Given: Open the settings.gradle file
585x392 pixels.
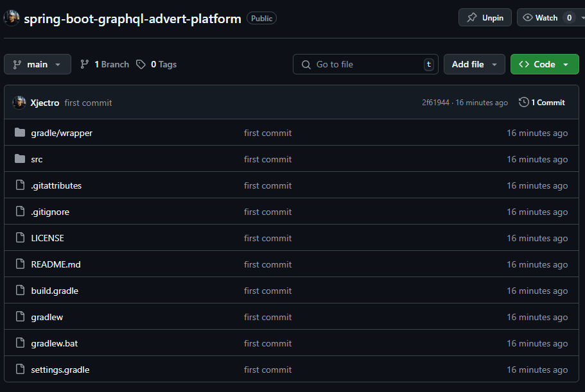Looking at the screenshot, I should pos(60,370).
